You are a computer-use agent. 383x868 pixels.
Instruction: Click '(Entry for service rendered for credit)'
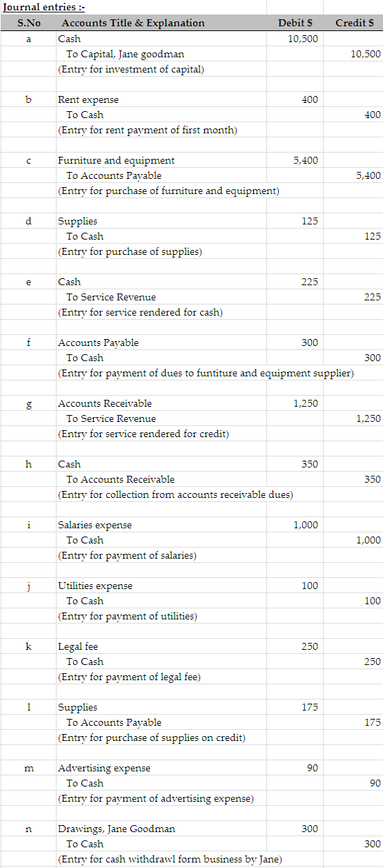[144, 434]
